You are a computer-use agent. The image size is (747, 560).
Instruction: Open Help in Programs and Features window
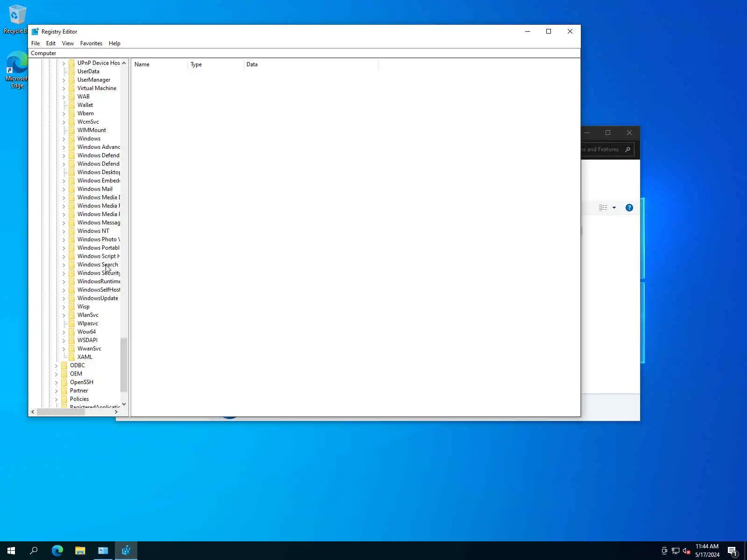click(x=629, y=208)
